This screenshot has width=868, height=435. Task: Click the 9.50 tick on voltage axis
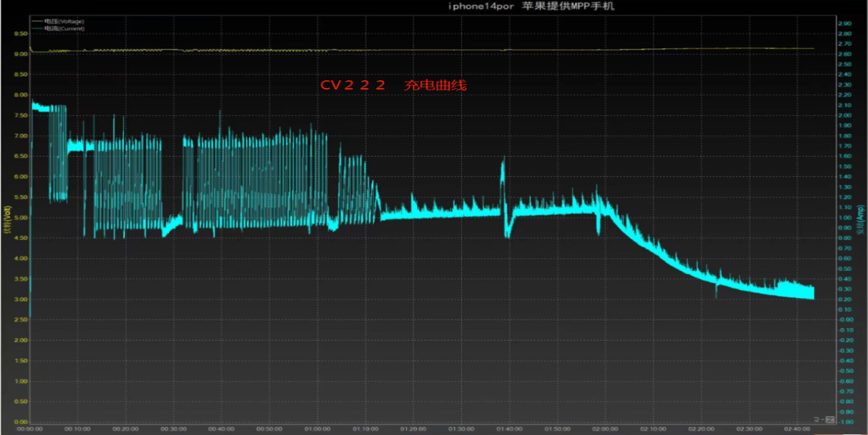pyautogui.click(x=20, y=33)
